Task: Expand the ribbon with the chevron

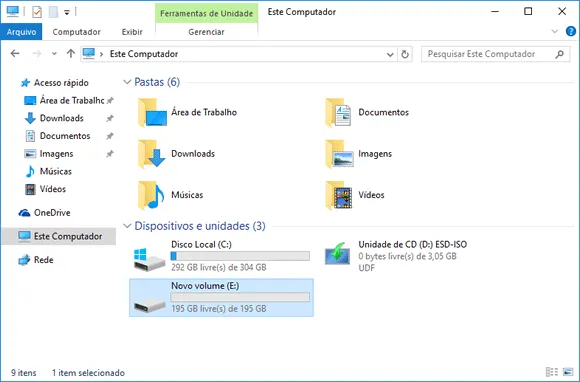Action: pos(554,31)
